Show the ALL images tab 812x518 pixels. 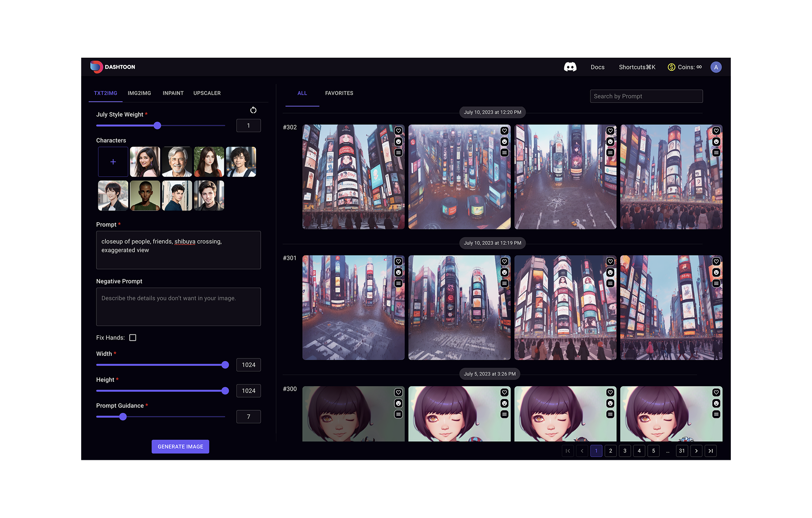point(302,93)
